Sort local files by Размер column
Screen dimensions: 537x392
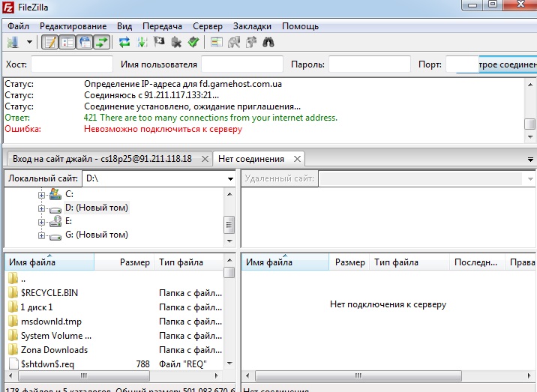[x=124, y=262]
